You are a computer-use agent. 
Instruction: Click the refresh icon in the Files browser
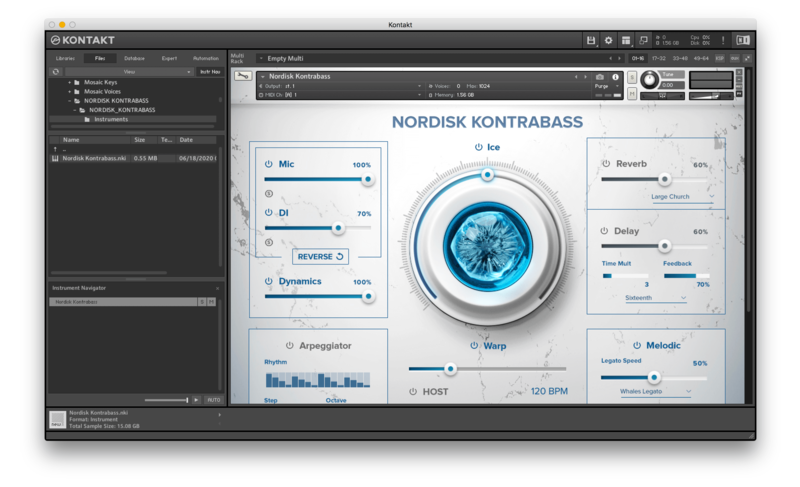coord(56,72)
